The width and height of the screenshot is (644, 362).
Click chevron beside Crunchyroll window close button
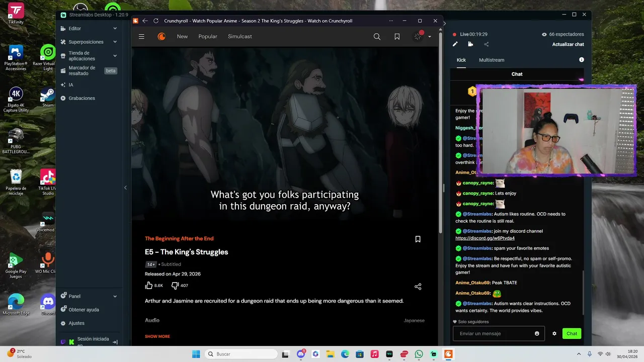click(x=444, y=23)
